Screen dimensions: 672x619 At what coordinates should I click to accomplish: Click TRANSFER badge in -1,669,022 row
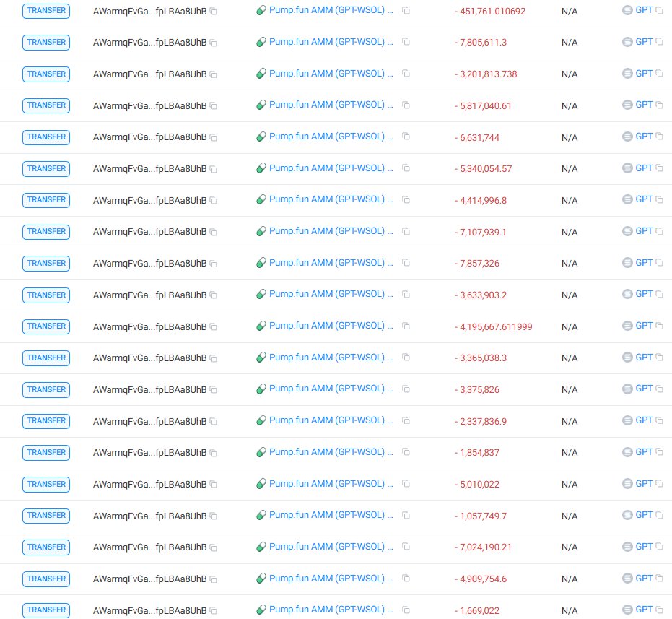pos(46,610)
